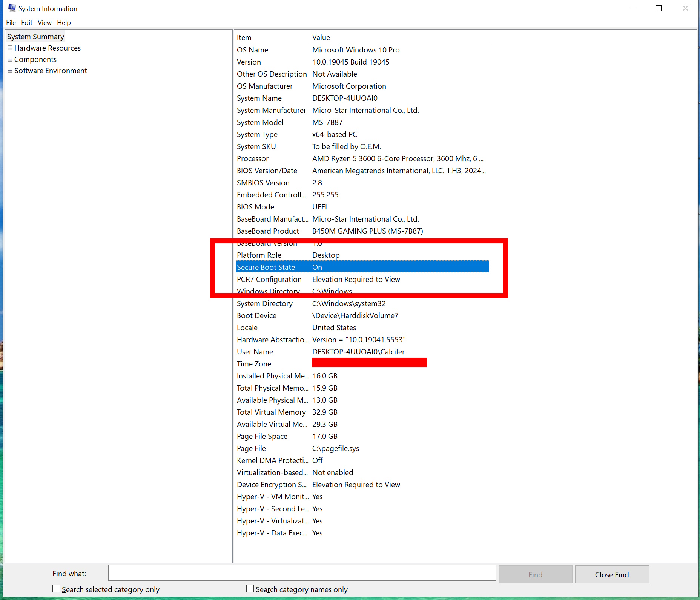Select the Device Encryption Support row

[362, 485]
